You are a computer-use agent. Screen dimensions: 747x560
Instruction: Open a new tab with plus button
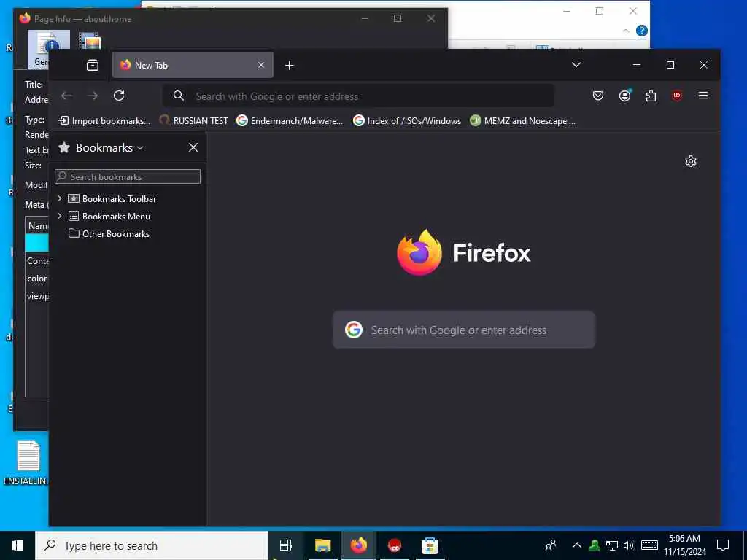(289, 65)
